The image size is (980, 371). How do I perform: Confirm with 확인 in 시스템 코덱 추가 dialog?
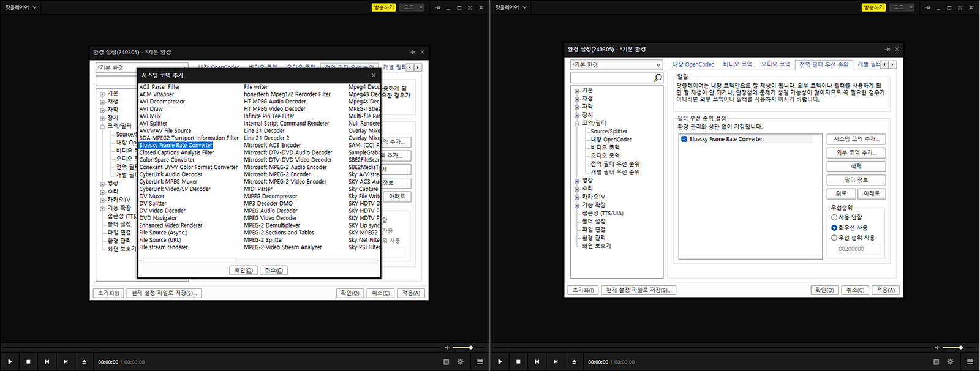[x=243, y=271]
